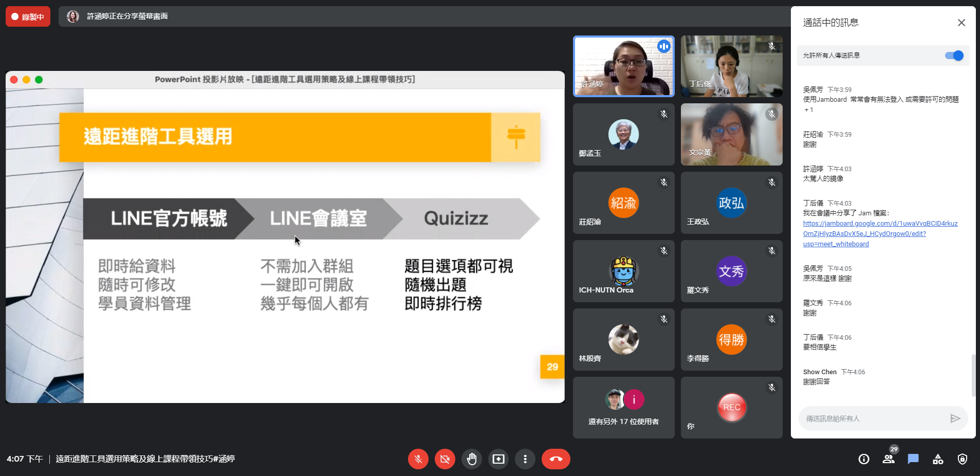Click ICH-NUTN Orca avatar tile

click(624, 271)
